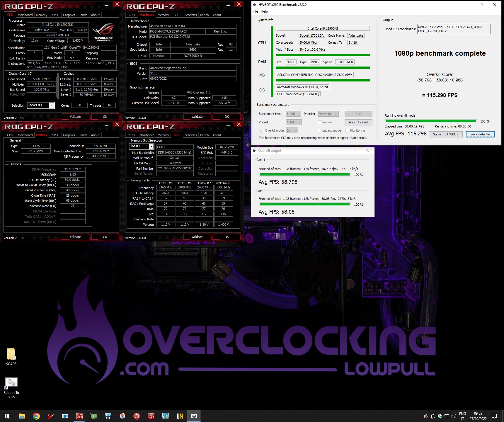Click the red checkmark app in taskbar
Viewport: 504px width, 422px height.
(51, 416)
